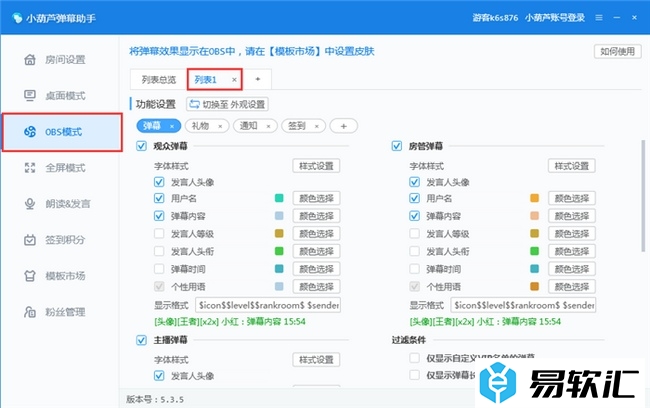Remove the 通知 pill with its x
Image resolution: width=650 pixels, height=408 pixels.
pyautogui.click(x=268, y=126)
